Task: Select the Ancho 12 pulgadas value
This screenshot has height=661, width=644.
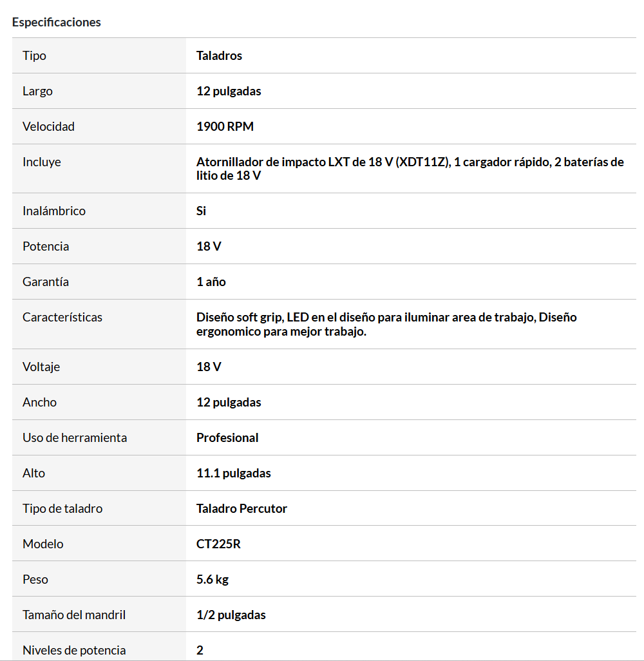Action: click(x=229, y=402)
